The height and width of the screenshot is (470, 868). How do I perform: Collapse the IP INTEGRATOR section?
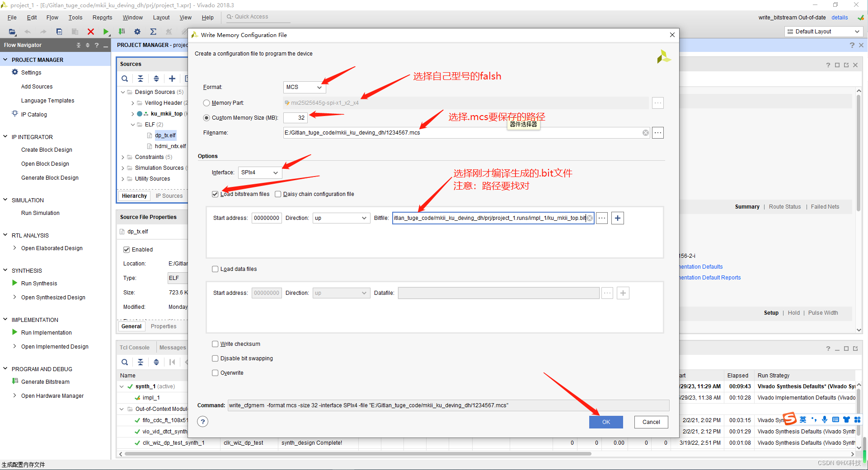point(5,137)
